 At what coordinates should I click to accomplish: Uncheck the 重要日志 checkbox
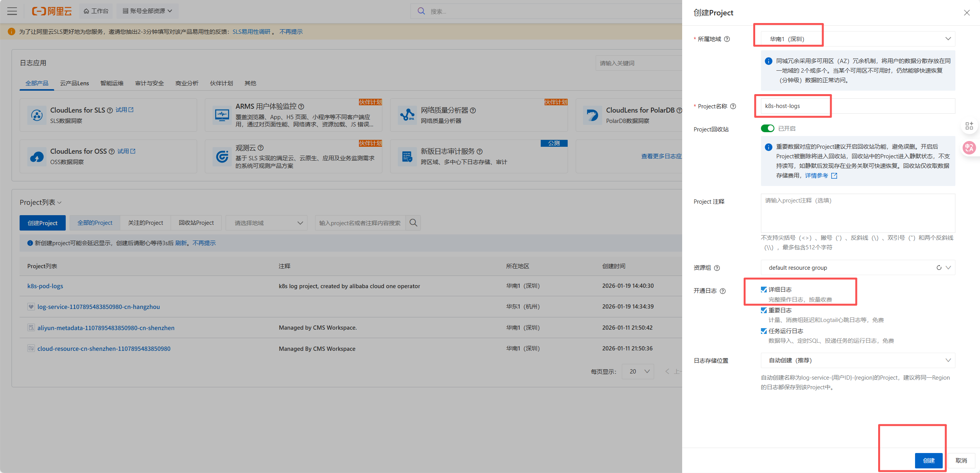[764, 310]
